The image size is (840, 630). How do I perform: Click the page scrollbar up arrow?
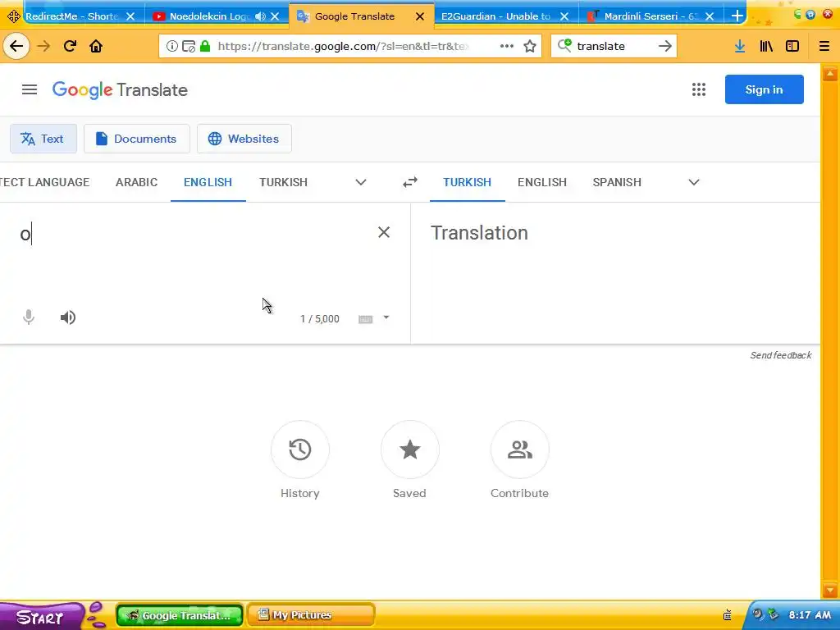(x=830, y=73)
